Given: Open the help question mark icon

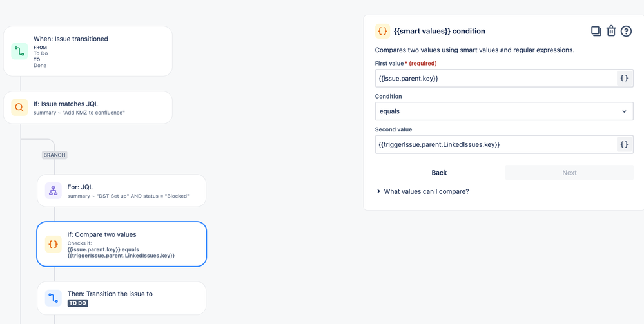Looking at the screenshot, I should [x=626, y=31].
